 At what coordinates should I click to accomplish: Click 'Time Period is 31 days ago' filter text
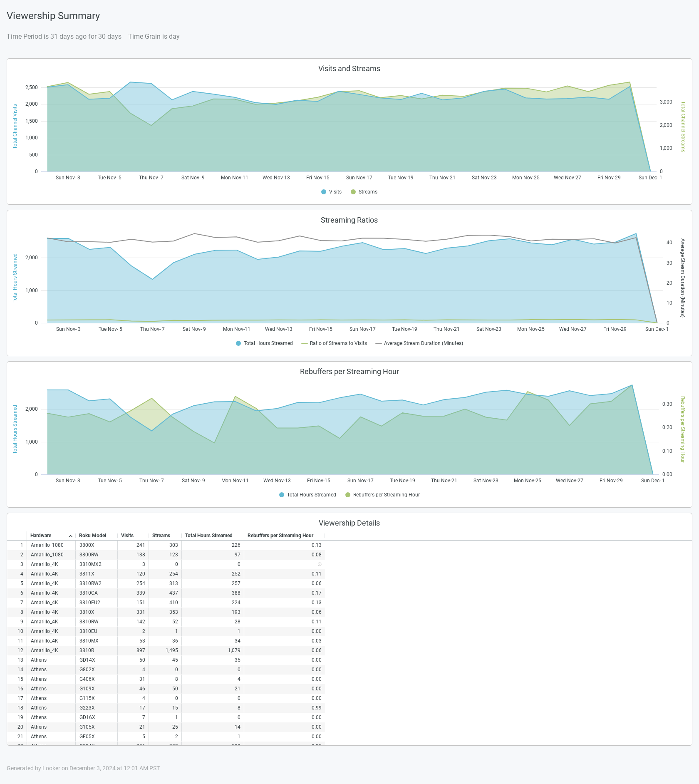pos(64,36)
